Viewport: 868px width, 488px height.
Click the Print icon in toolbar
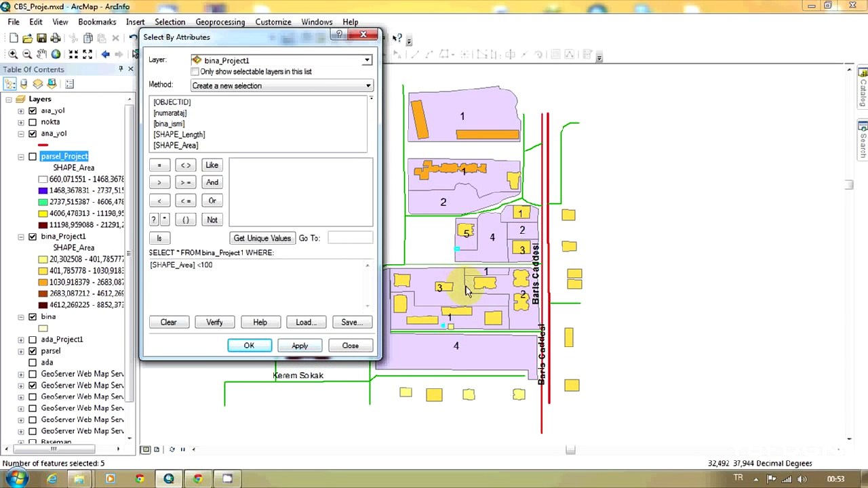56,39
